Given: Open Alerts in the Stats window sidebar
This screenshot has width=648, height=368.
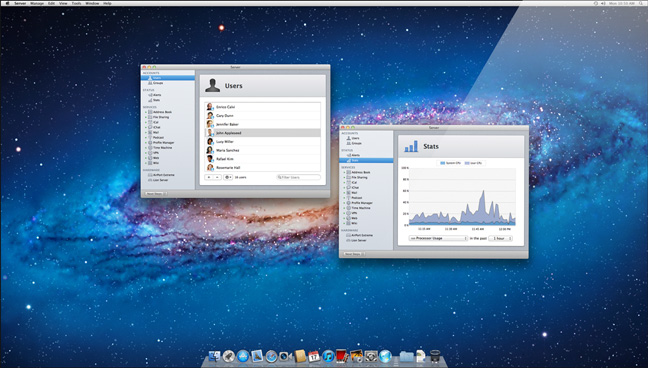Looking at the screenshot, I should [355, 155].
